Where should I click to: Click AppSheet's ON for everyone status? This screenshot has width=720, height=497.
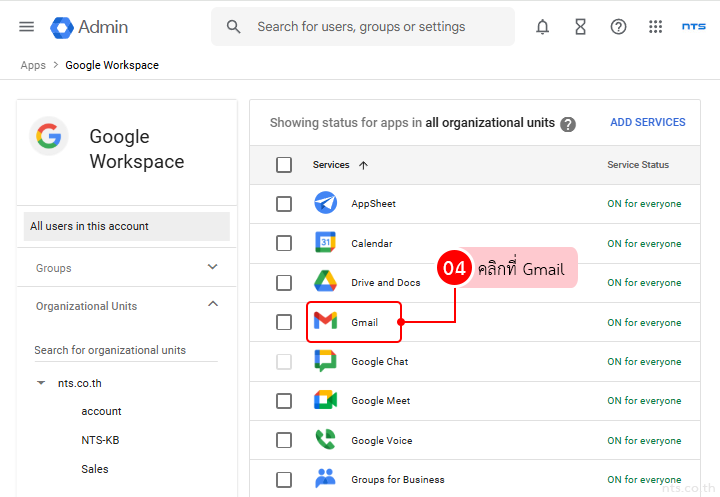tap(644, 203)
